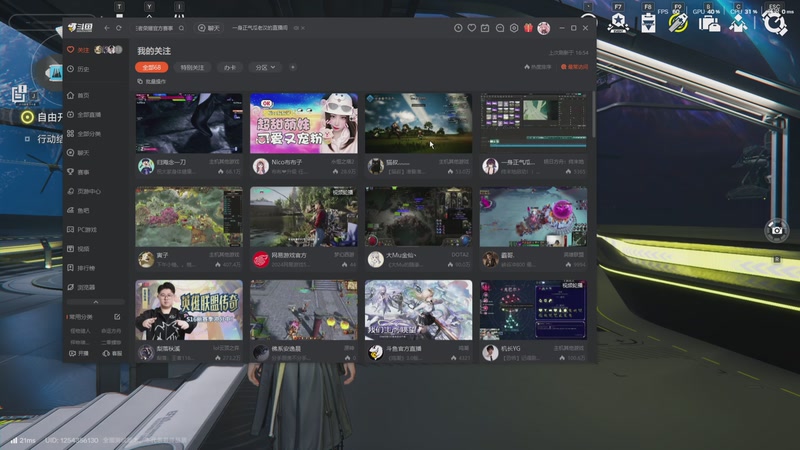Open 赛事 tournaments section

(79, 172)
